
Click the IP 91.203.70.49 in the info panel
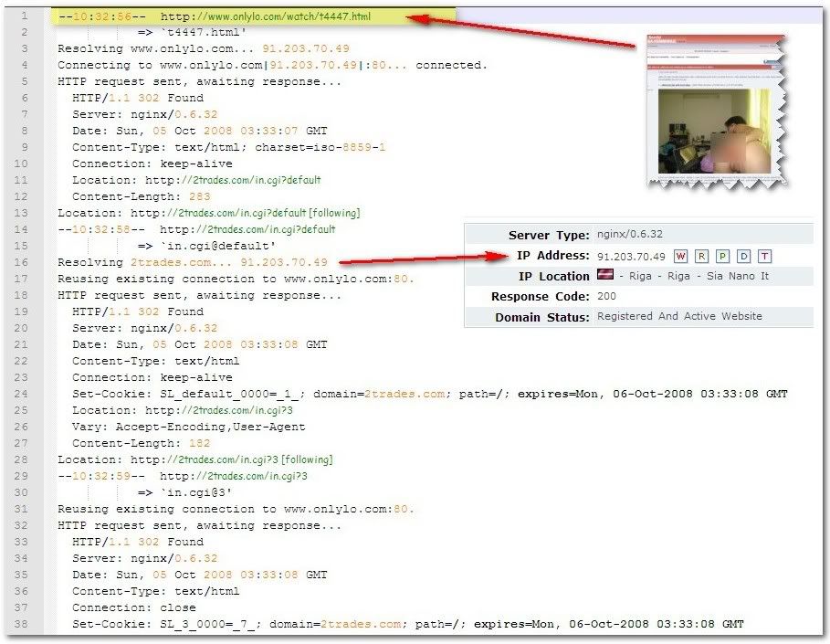click(x=631, y=257)
